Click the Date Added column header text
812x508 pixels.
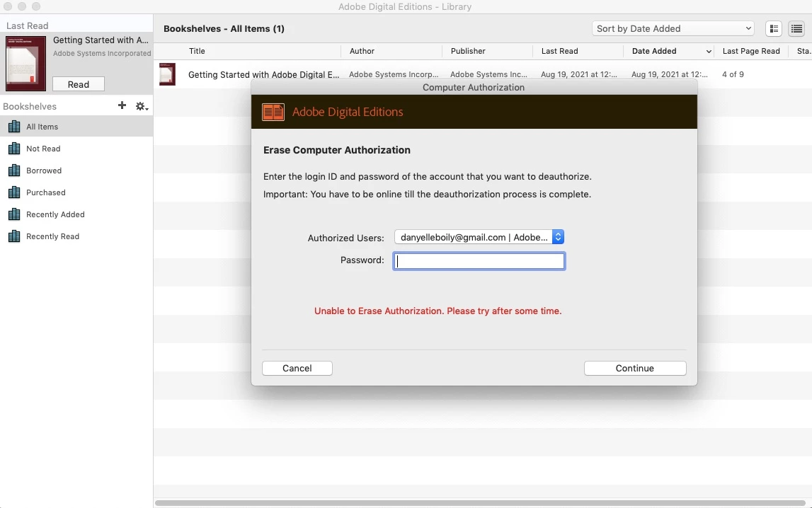[x=654, y=51]
